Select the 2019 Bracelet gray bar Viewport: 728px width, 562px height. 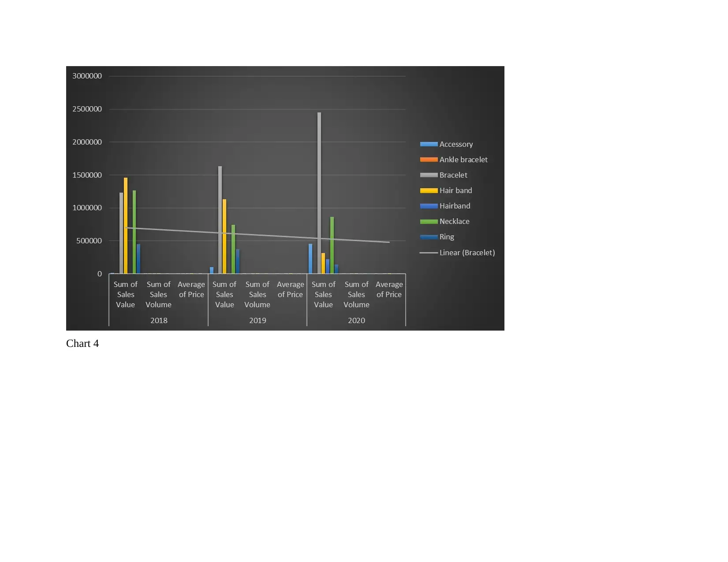(x=220, y=220)
